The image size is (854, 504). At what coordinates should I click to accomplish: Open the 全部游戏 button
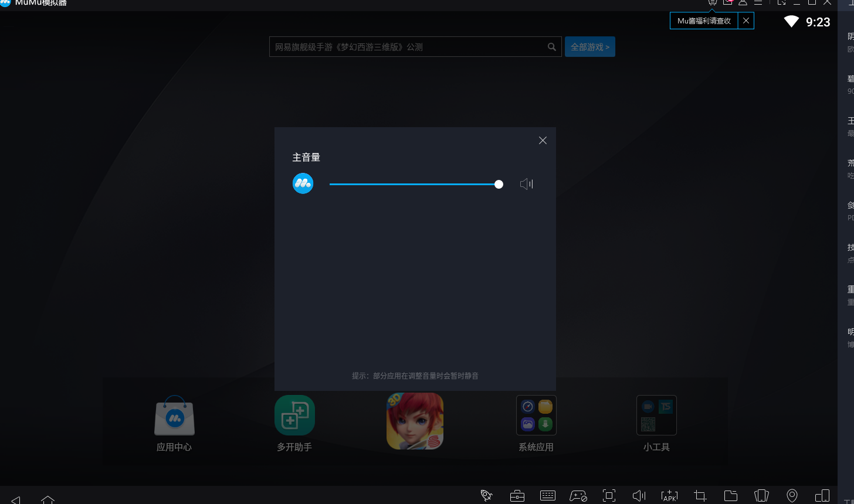(590, 47)
